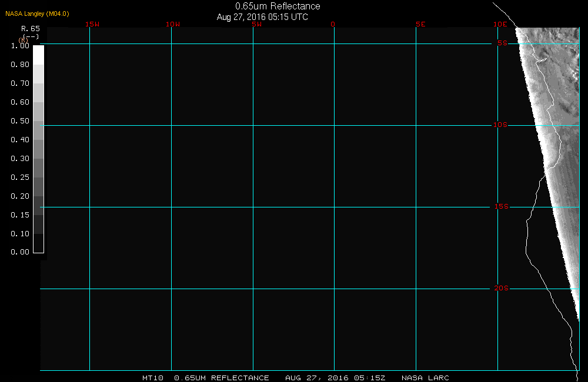Screen dimensions: 588x382
Task: Click the '15S' latitude label
Action: tap(502, 206)
